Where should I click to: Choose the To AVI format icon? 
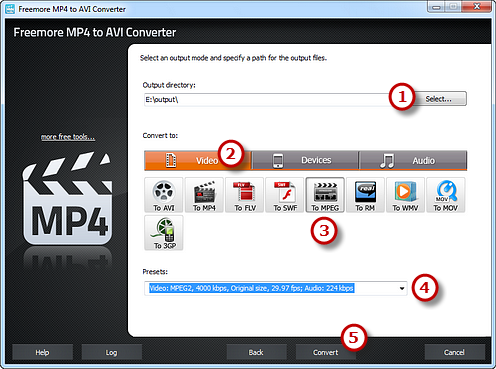pyautogui.click(x=164, y=195)
